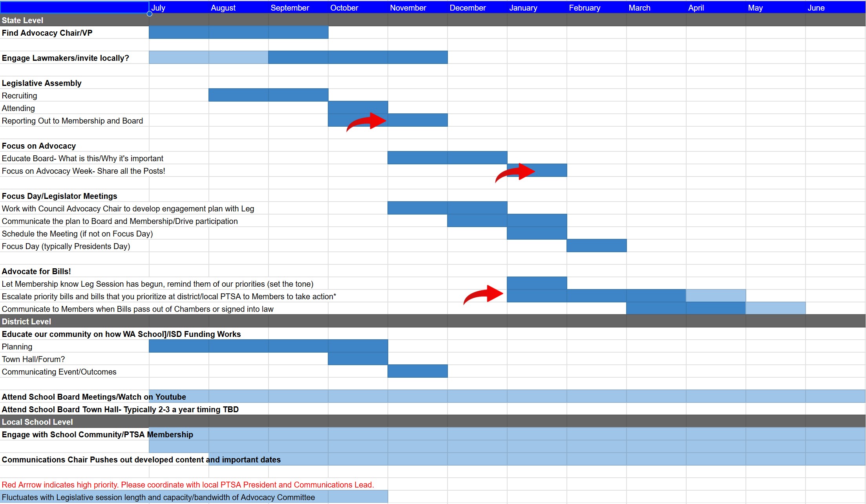The image size is (866, 504).
Task: Select the Find Advocacy Chair/VP cell
Action: (x=47, y=33)
